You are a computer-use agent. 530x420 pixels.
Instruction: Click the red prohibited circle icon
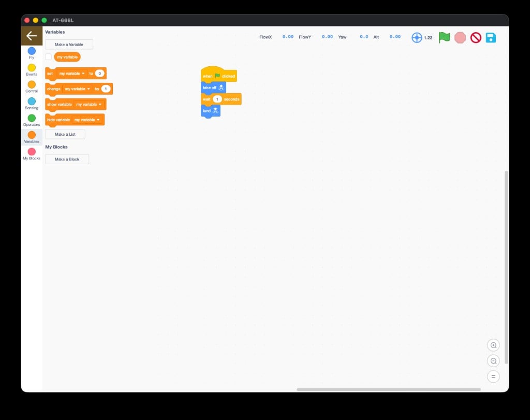coord(476,37)
